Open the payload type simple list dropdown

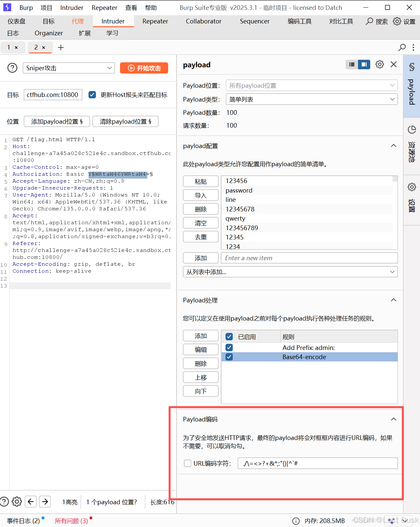coord(312,99)
